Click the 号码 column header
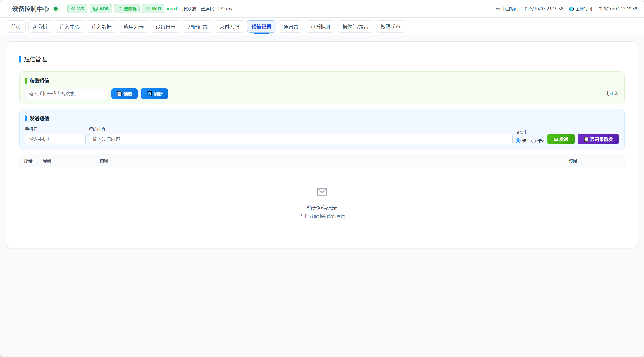The height and width of the screenshot is (357, 644). coord(47,161)
